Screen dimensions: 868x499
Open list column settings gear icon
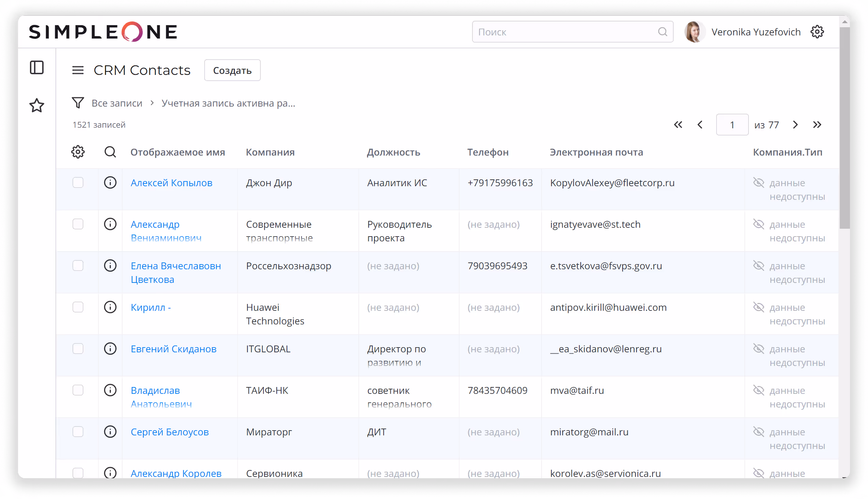click(x=78, y=152)
